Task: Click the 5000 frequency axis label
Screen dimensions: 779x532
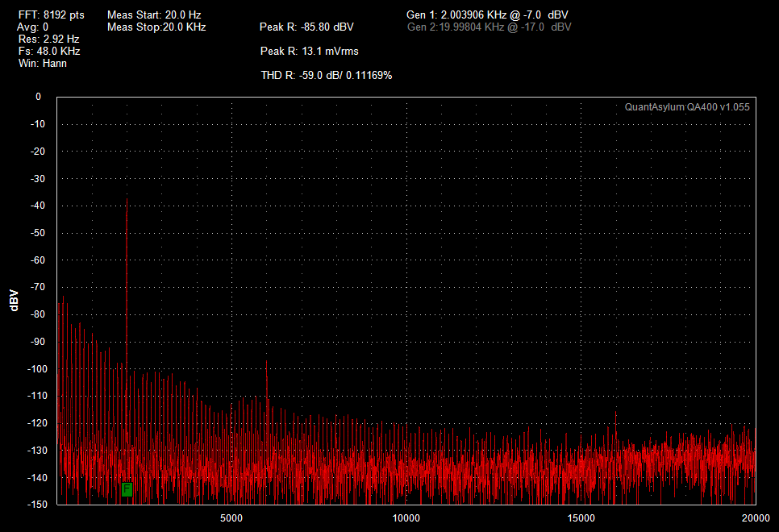Action: pyautogui.click(x=231, y=518)
